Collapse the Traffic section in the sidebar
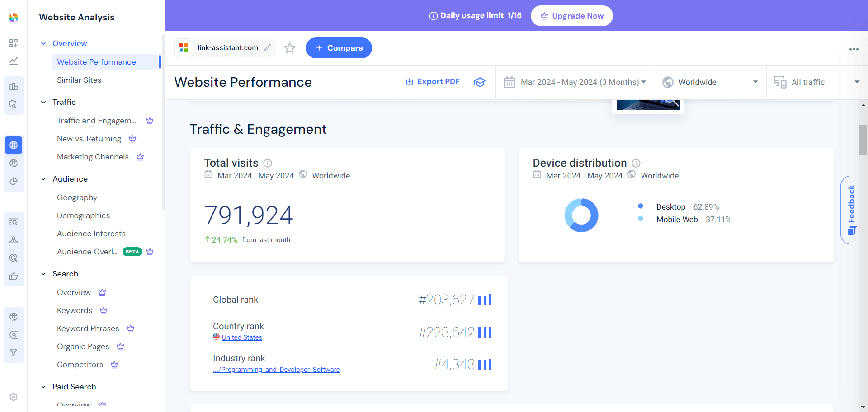868x412 pixels. pyautogui.click(x=43, y=102)
